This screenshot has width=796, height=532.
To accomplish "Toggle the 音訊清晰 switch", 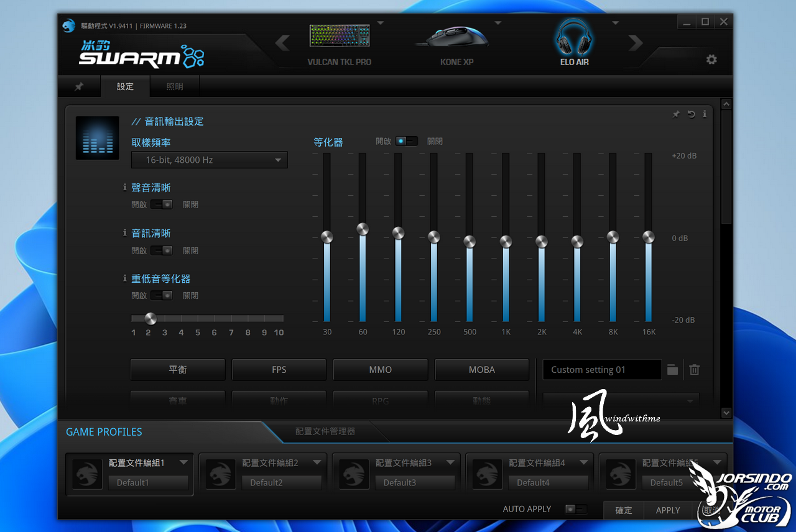I will [x=162, y=250].
